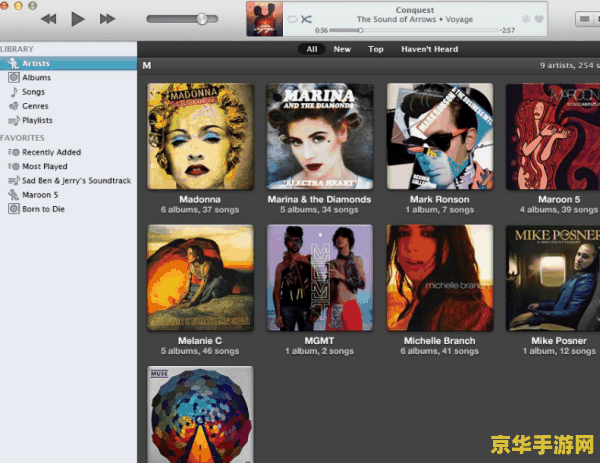Toggle shuffle in the now playing display
The height and width of the screenshot is (463, 600).
coord(306,20)
